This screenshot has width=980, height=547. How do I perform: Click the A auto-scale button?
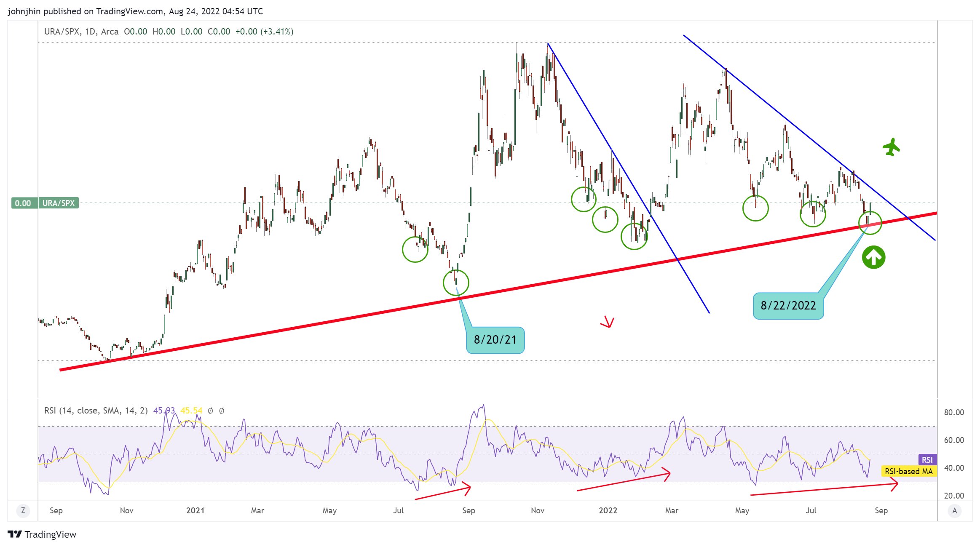pos(954,511)
